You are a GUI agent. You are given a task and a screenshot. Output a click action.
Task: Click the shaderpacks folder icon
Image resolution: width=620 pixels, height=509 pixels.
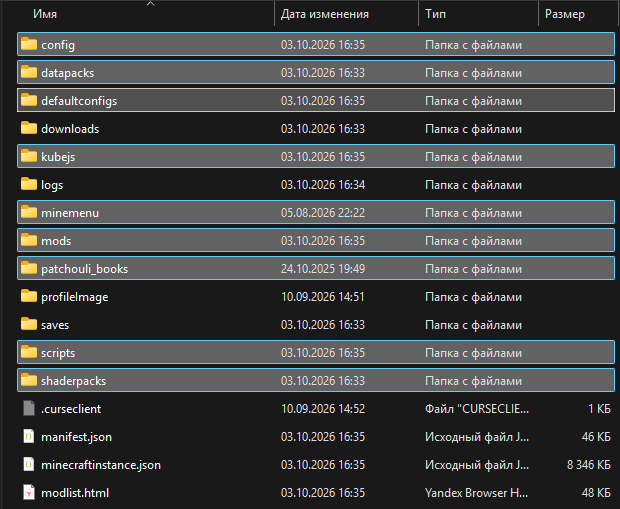click(x=29, y=380)
